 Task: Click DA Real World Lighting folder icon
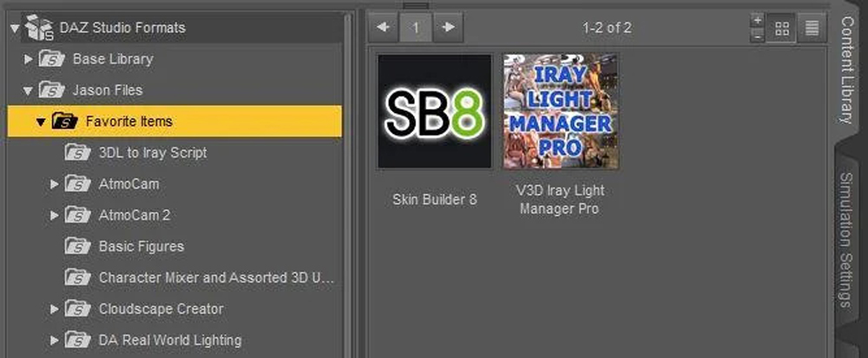pos(77,340)
